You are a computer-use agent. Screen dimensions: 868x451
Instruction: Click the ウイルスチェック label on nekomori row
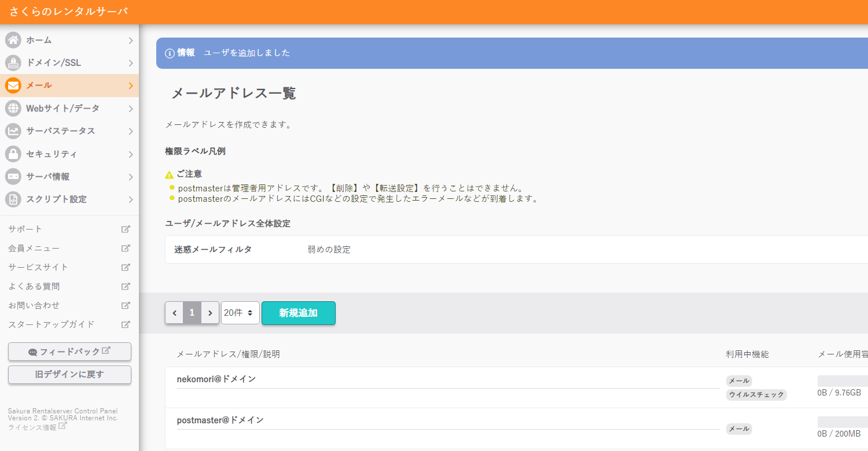756,394
